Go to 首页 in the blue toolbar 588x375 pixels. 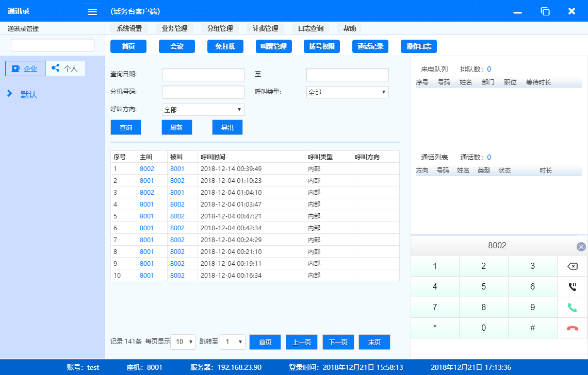(128, 46)
